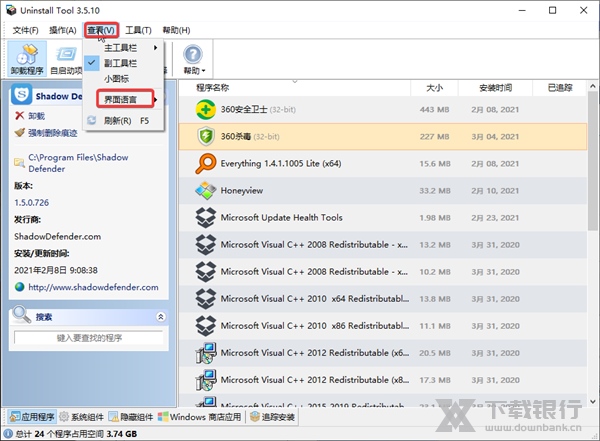Click the red X 卸载 icon
Screen dimensions: 600x441
coord(20,116)
